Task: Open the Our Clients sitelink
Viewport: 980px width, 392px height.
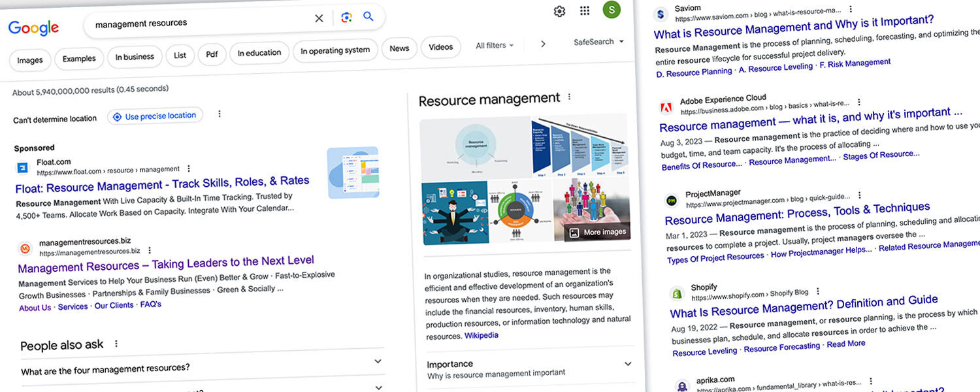Action: click(114, 305)
